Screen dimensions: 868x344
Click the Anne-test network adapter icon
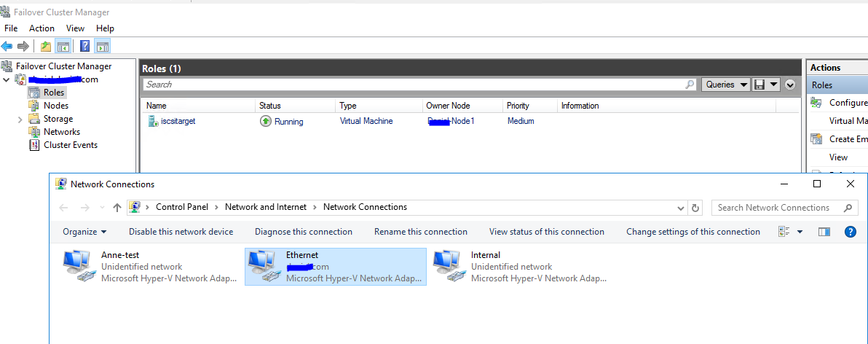coord(79,267)
